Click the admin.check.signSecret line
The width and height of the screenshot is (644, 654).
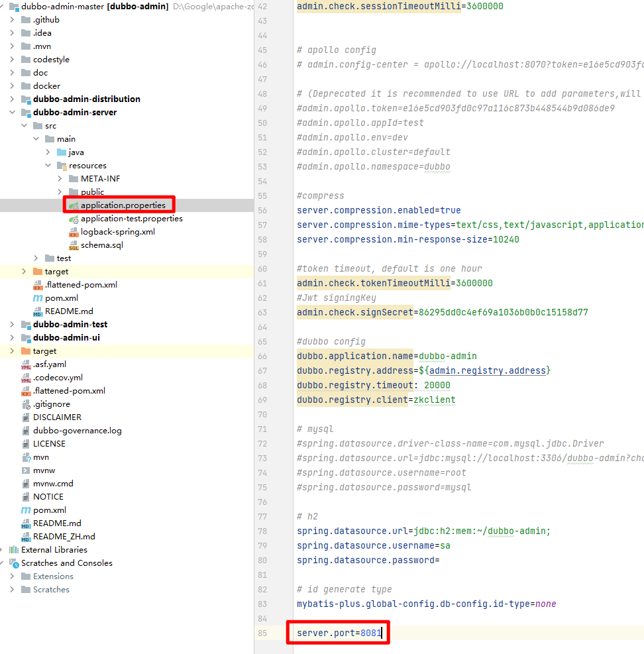click(443, 312)
